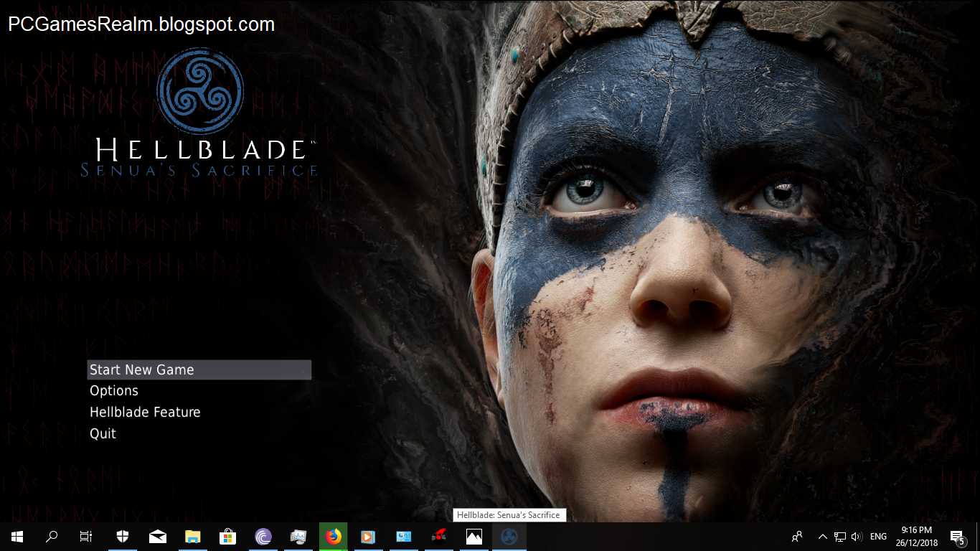Open the Action Center notifications icon
The width and height of the screenshot is (980, 551).
tap(957, 537)
